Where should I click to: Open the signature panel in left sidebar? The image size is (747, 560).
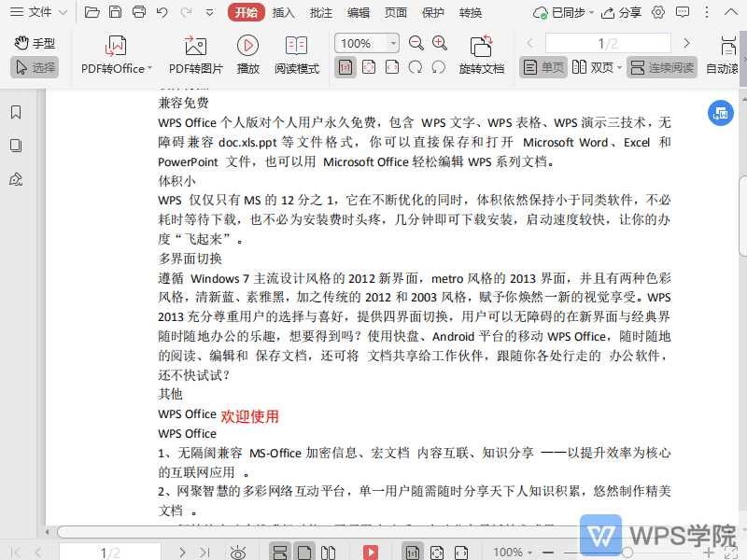[x=16, y=178]
